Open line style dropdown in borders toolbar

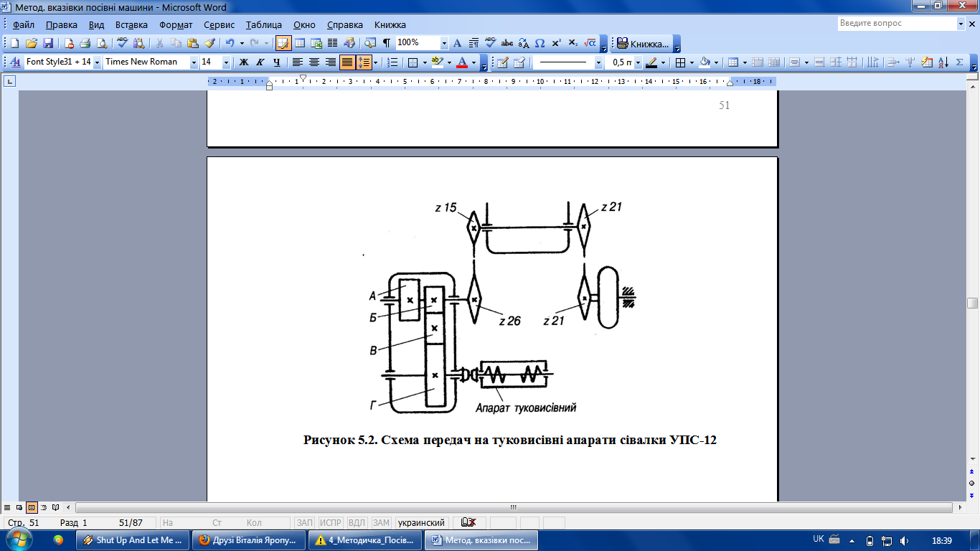coord(598,62)
